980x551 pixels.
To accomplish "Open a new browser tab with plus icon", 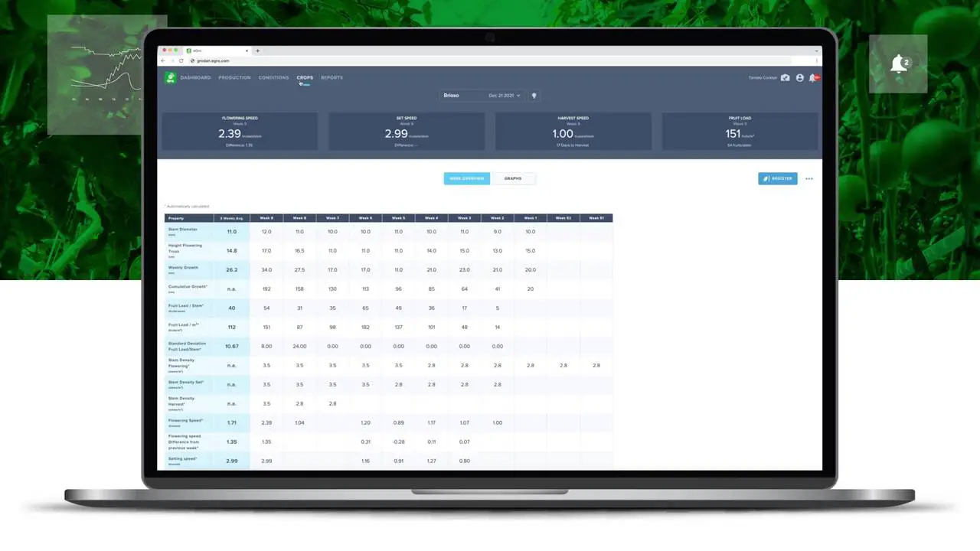I will click(x=258, y=51).
